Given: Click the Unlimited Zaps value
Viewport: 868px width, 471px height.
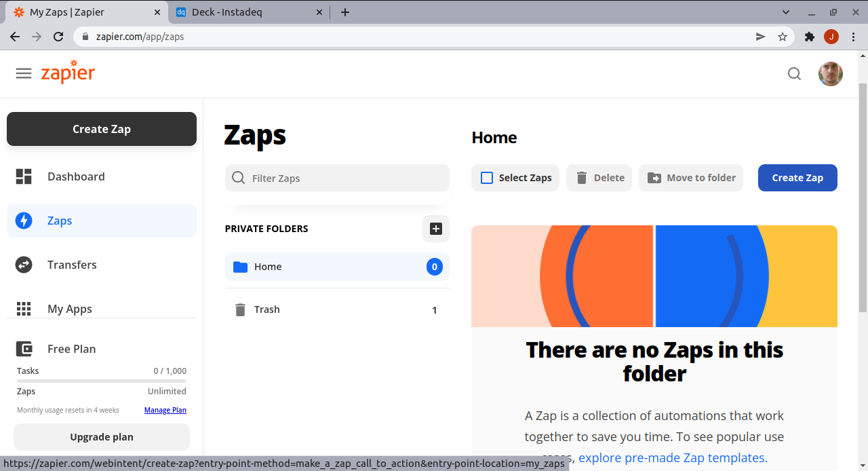Looking at the screenshot, I should tap(167, 392).
